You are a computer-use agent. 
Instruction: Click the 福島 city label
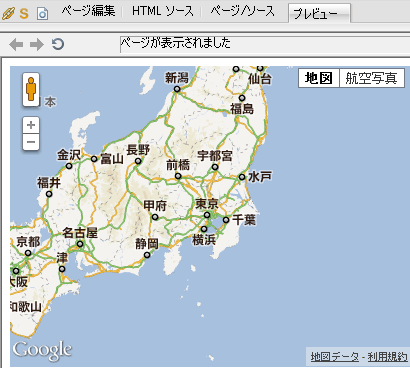point(242,109)
